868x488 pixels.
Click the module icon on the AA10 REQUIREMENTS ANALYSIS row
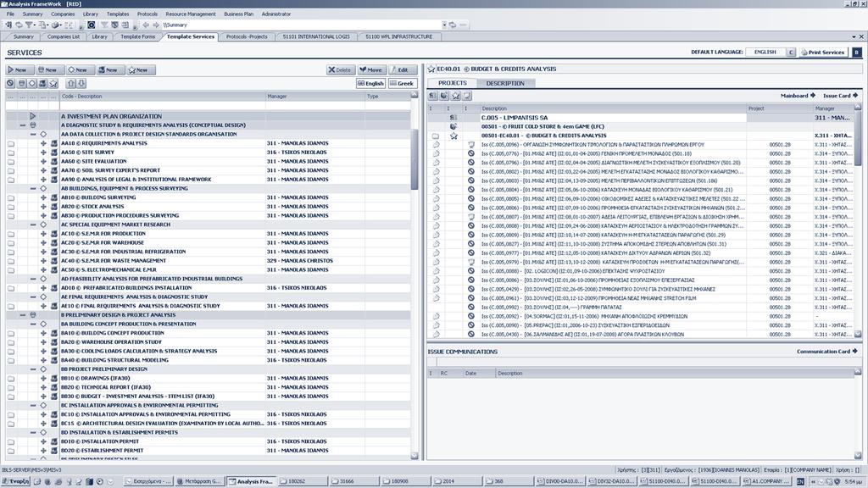[53, 143]
